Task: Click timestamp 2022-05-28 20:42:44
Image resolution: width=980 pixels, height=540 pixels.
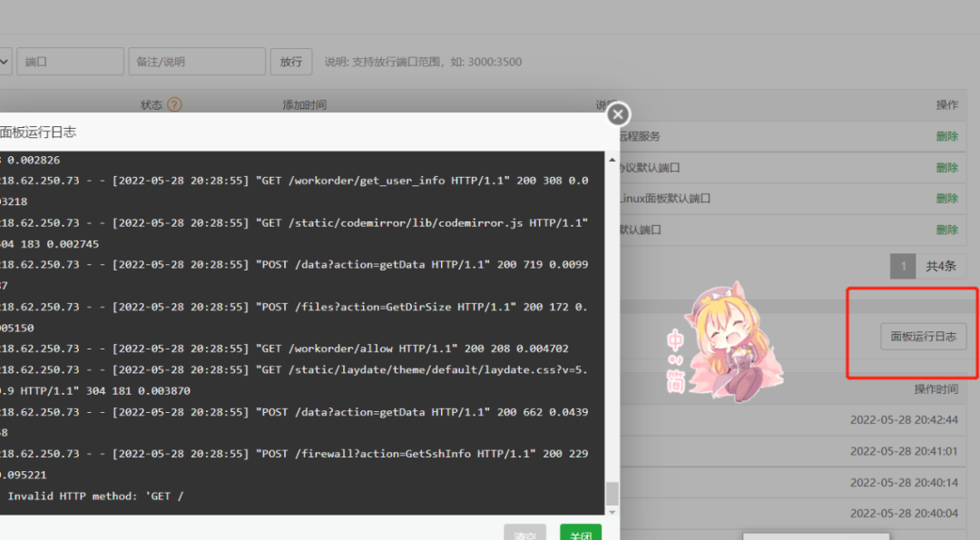Action: click(x=904, y=420)
